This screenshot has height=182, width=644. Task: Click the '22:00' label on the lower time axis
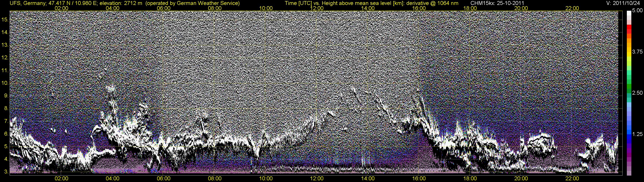pyautogui.click(x=572, y=179)
